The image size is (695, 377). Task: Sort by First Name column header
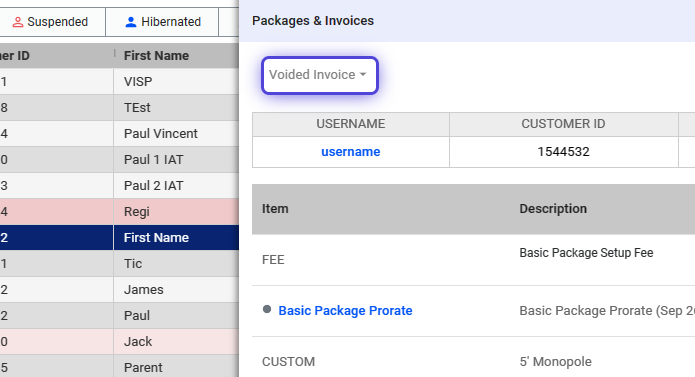(156, 56)
